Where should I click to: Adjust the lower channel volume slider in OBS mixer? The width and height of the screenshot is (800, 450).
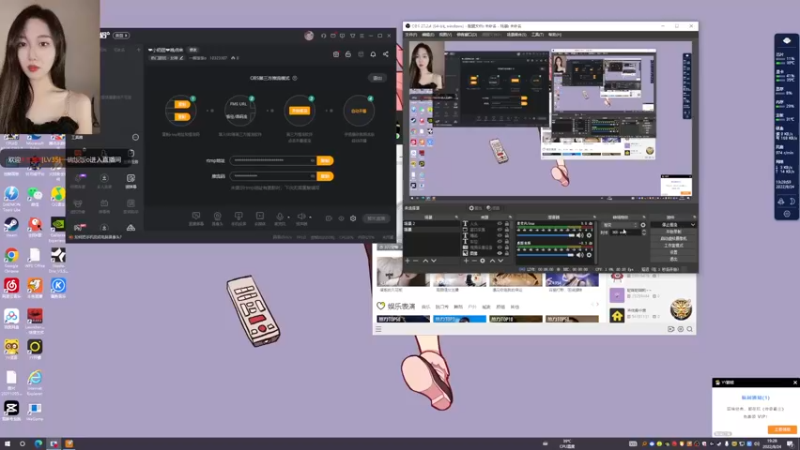[x=546, y=255]
